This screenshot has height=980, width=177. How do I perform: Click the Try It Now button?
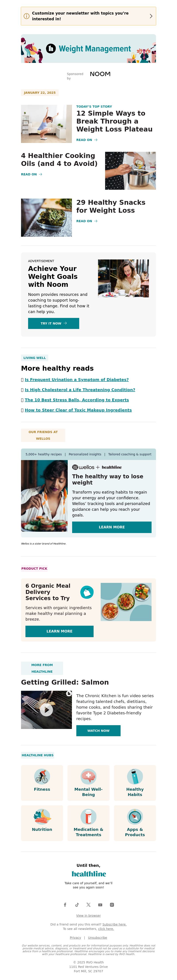coord(54,323)
